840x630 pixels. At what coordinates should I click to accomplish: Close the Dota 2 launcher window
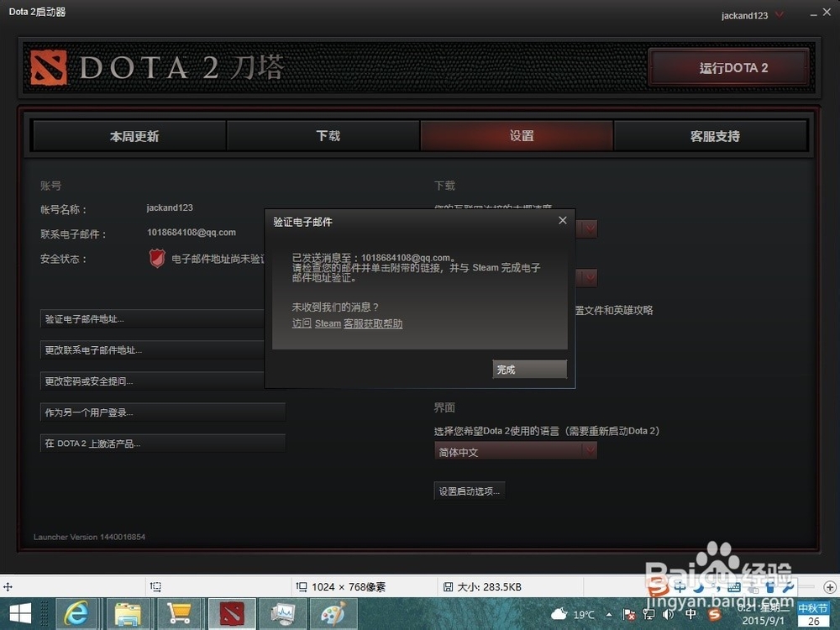(x=827, y=13)
